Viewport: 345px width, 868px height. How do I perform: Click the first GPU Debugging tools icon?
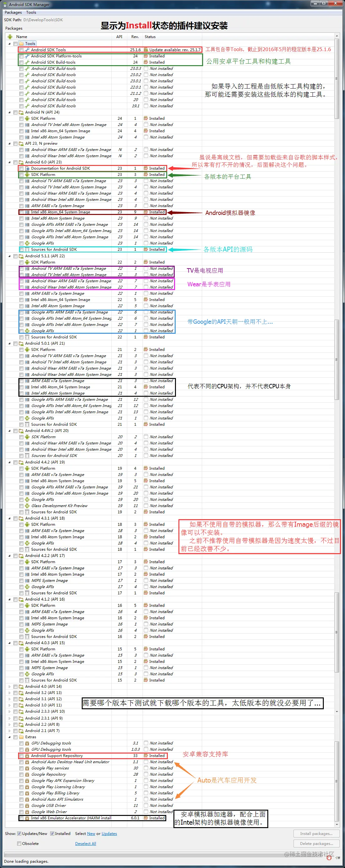pyautogui.click(x=27, y=743)
